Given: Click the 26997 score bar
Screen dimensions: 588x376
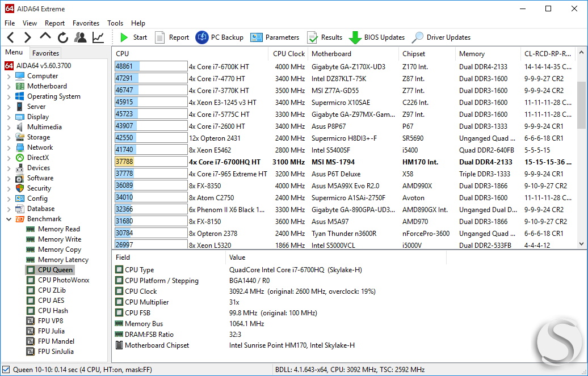Looking at the screenshot, I should [151, 245].
